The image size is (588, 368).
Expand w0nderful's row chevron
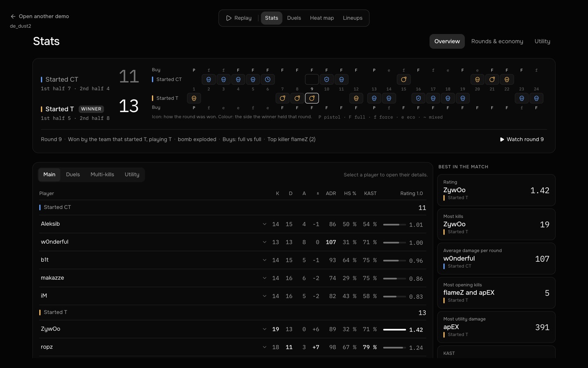[265, 242]
